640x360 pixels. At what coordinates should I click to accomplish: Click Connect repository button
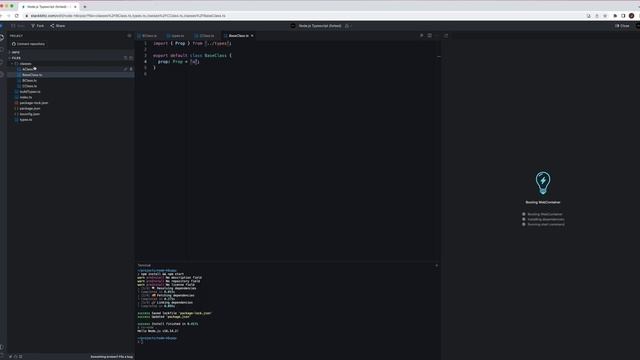(x=28, y=44)
